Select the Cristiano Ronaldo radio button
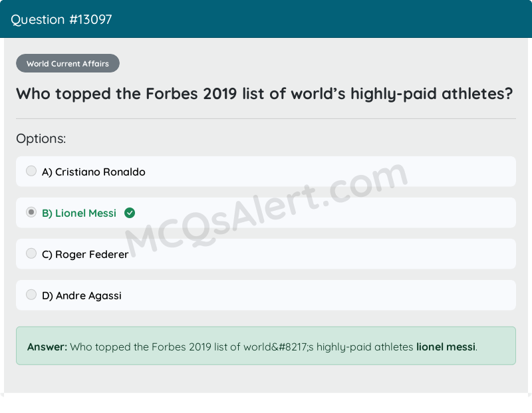Screen dimensions: 532x413 (x=31, y=172)
